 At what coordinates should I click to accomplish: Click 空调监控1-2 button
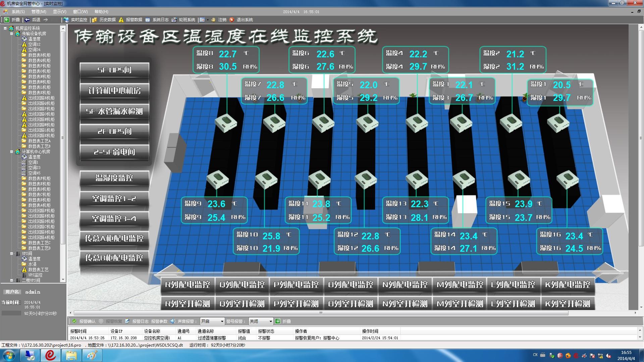[x=115, y=198]
